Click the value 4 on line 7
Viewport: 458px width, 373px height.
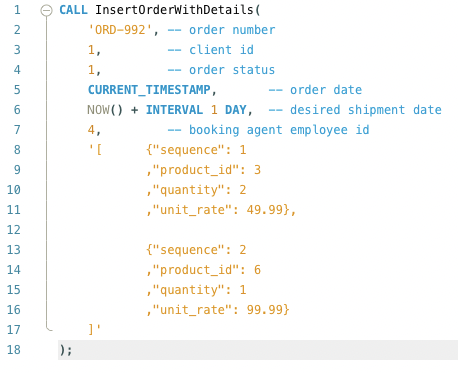[91, 130]
